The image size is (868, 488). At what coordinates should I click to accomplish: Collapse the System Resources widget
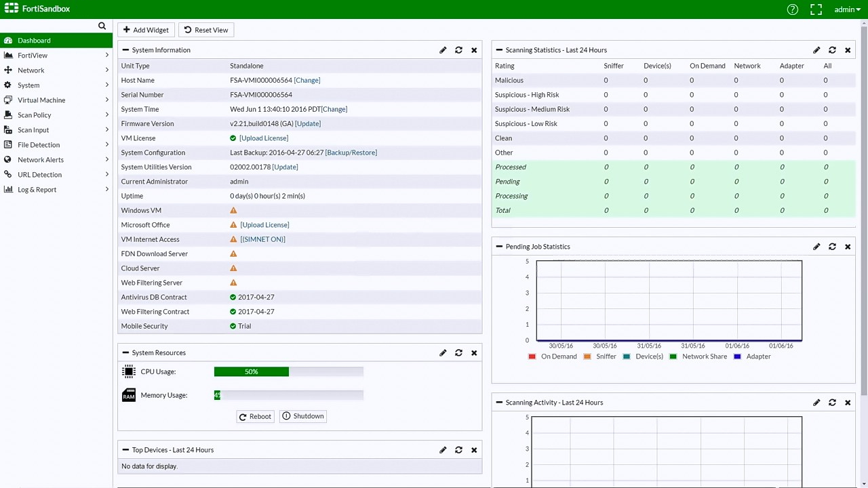pyautogui.click(x=125, y=353)
